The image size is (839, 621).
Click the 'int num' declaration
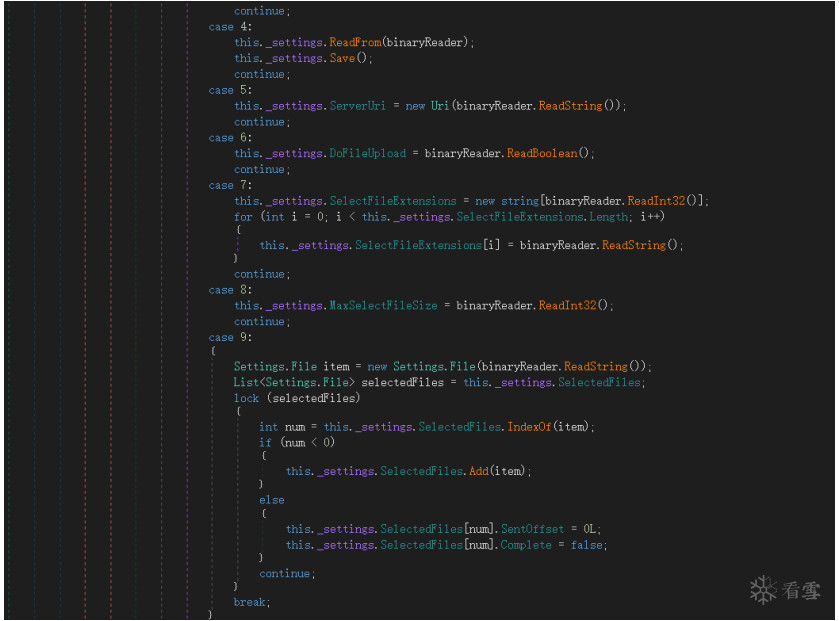click(x=282, y=427)
